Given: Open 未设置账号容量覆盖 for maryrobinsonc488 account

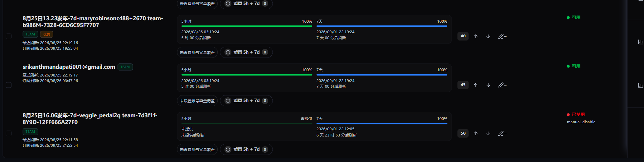Looking at the screenshot, I should [x=197, y=52].
